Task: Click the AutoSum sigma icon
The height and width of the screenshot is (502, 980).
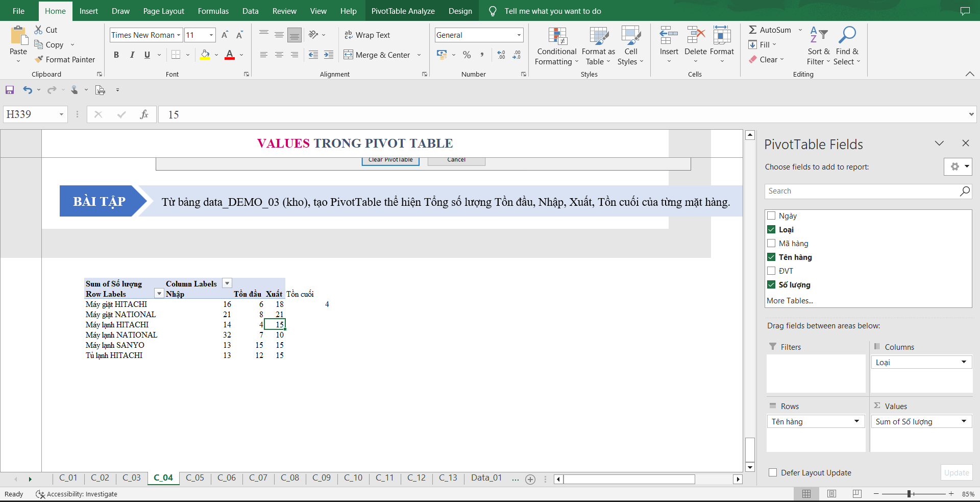Action: (x=752, y=30)
